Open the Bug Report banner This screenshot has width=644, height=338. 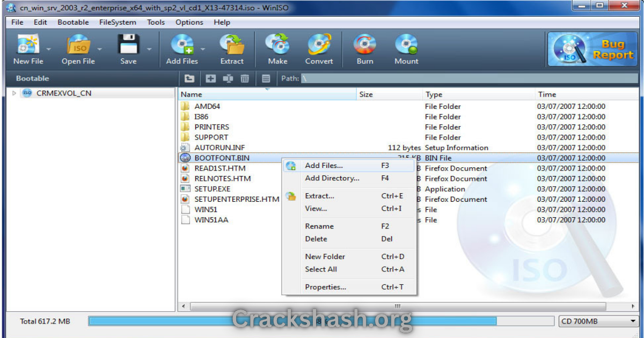click(592, 49)
